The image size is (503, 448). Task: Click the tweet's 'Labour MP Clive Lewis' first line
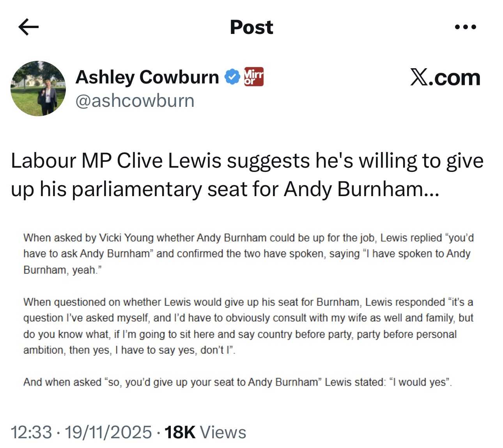(x=247, y=160)
